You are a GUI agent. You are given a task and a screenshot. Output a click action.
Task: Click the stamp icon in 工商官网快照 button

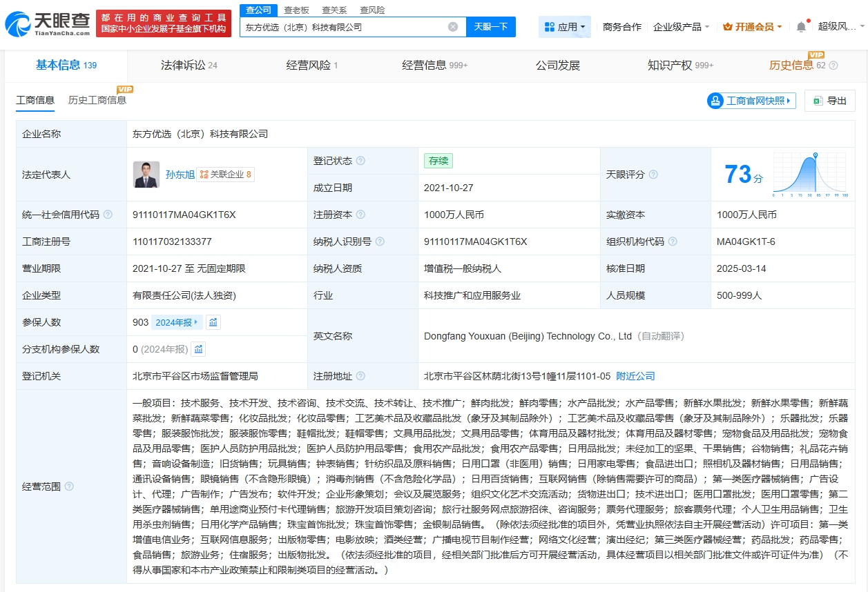(715, 101)
